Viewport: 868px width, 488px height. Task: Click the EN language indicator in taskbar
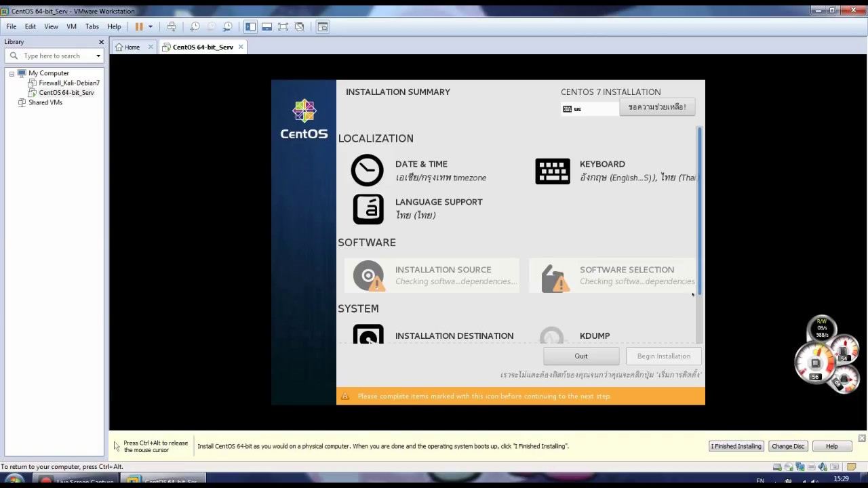[x=760, y=481]
